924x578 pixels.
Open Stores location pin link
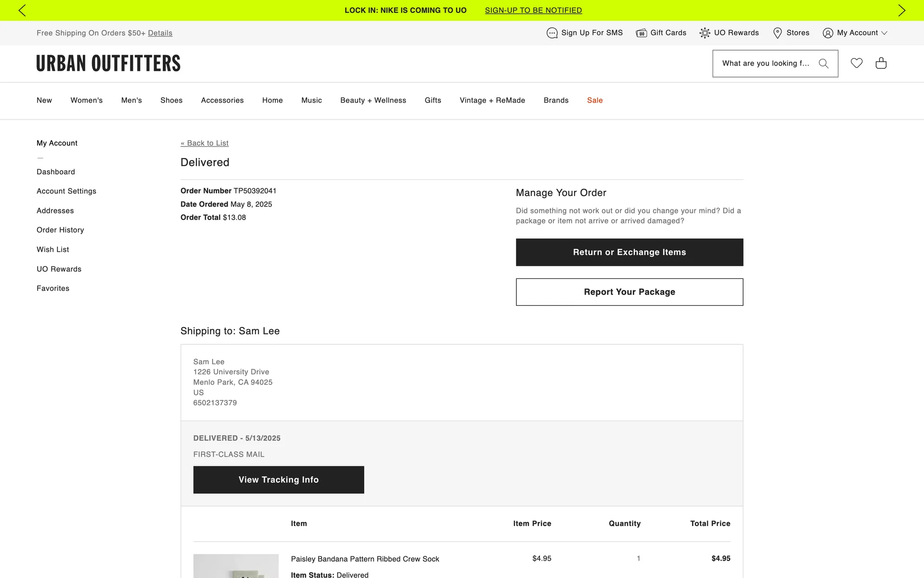(x=777, y=33)
